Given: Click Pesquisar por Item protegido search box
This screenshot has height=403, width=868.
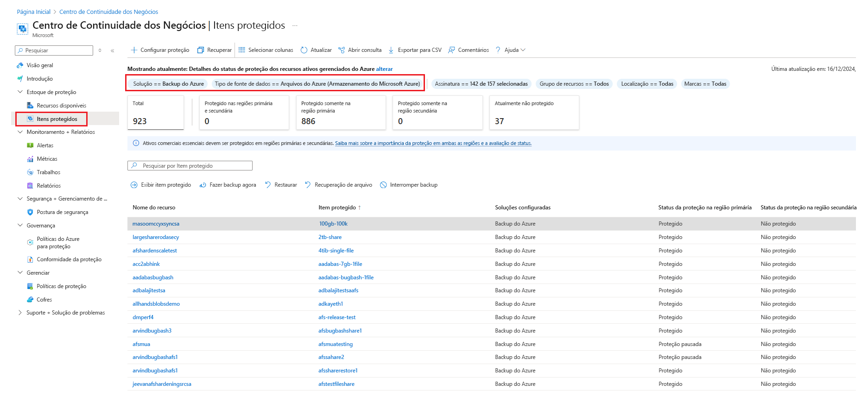Looking at the screenshot, I should click(190, 166).
